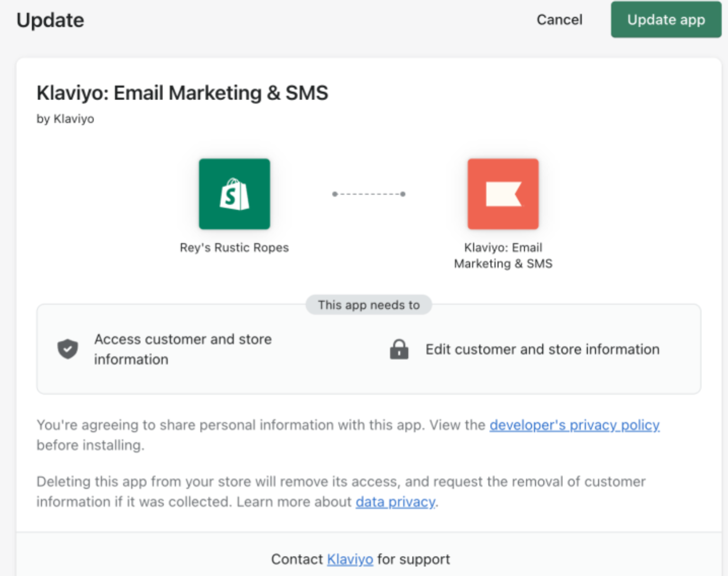Image resolution: width=728 pixels, height=576 pixels.
Task: Click the "by Klaviyo" developer text
Action: click(x=65, y=119)
